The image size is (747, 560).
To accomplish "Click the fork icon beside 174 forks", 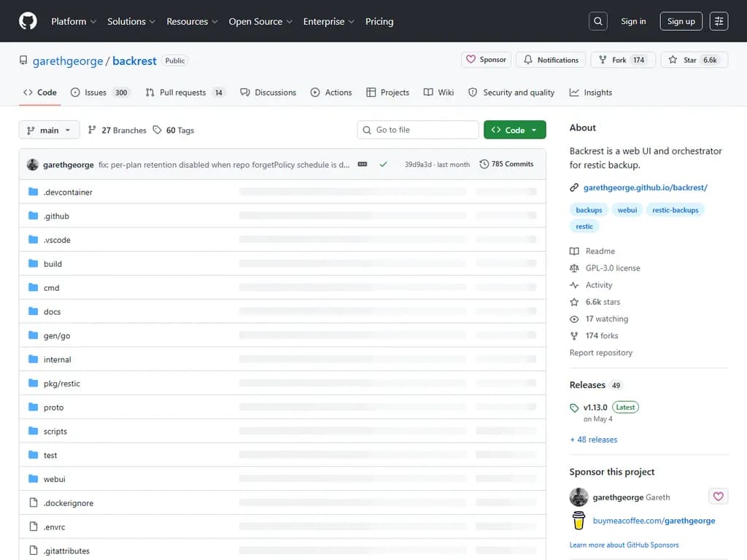I will coord(574,335).
